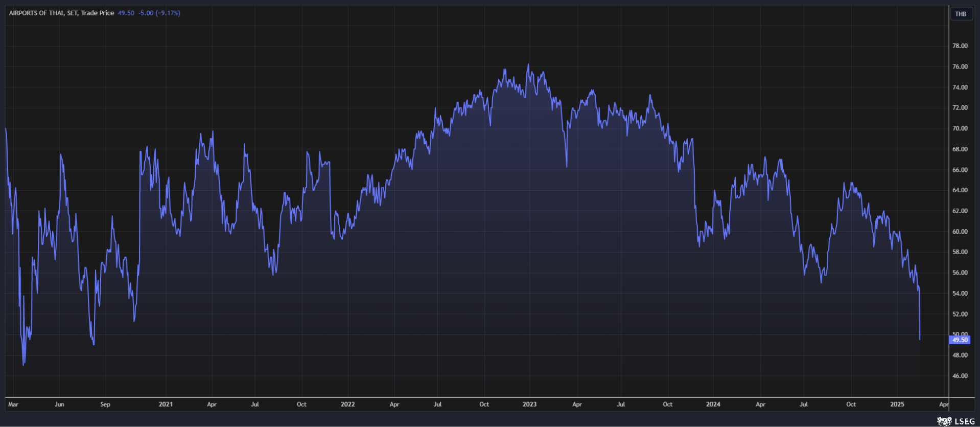Click the Sep label on time axis
This screenshot has height=427, width=980.
[105, 404]
